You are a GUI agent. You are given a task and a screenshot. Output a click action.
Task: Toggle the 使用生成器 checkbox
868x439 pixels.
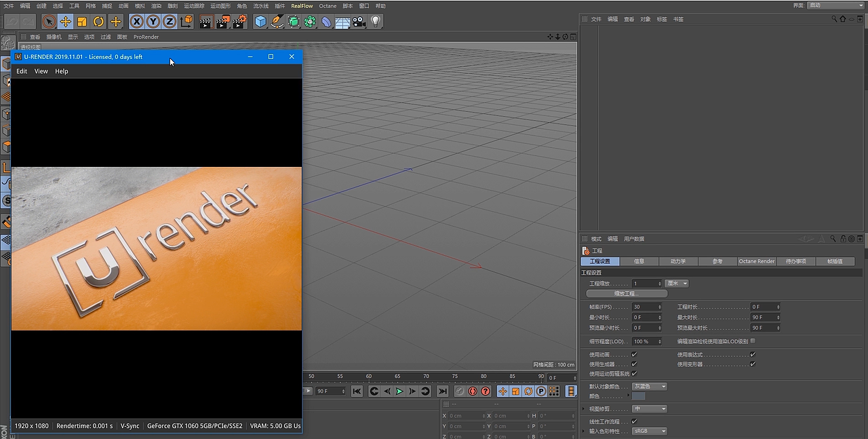pos(635,364)
